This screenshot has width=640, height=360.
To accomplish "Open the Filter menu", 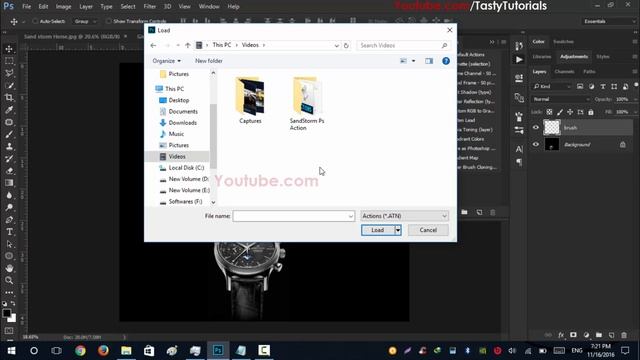I will (149, 7).
